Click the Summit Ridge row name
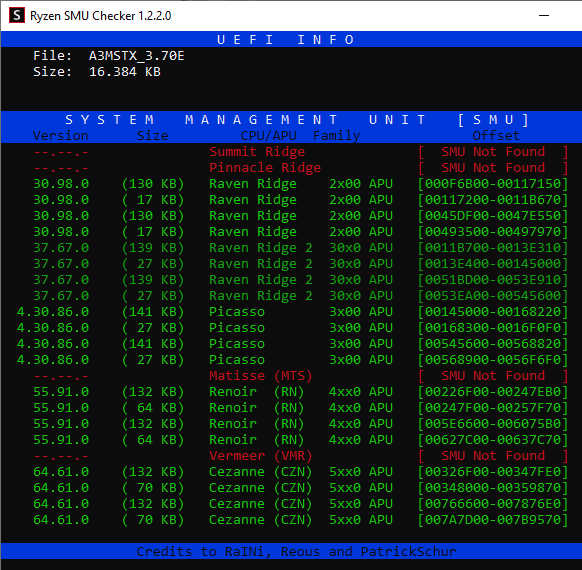Screen dimensions: 582x570 (x=257, y=152)
